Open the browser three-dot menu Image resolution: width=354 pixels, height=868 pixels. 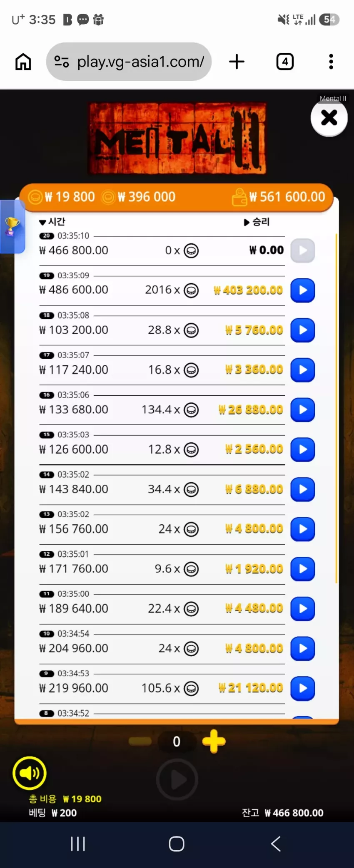pyautogui.click(x=331, y=62)
